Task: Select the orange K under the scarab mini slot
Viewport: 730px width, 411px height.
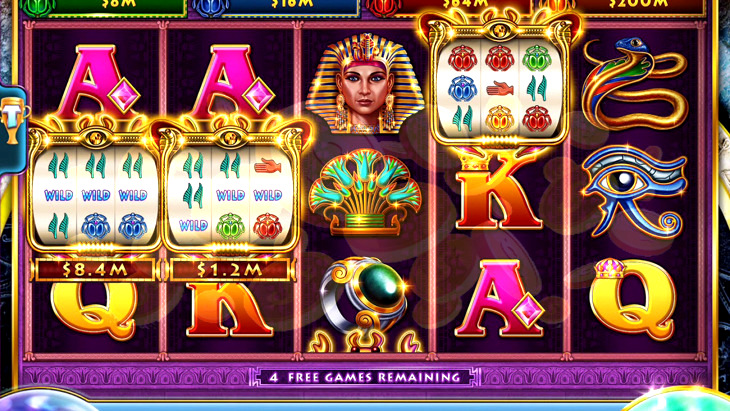Action: (x=499, y=191)
